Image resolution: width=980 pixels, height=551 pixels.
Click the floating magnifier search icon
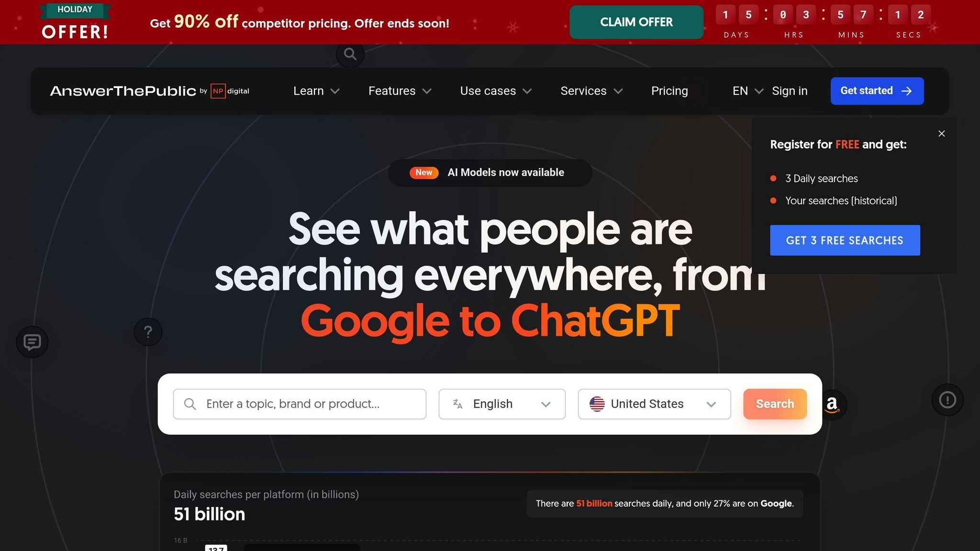pyautogui.click(x=350, y=54)
